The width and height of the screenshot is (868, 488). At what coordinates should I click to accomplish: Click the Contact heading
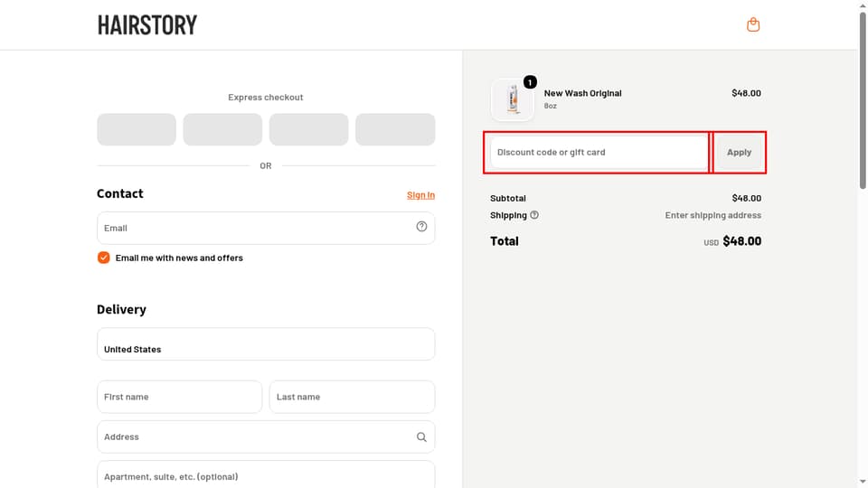click(x=120, y=193)
